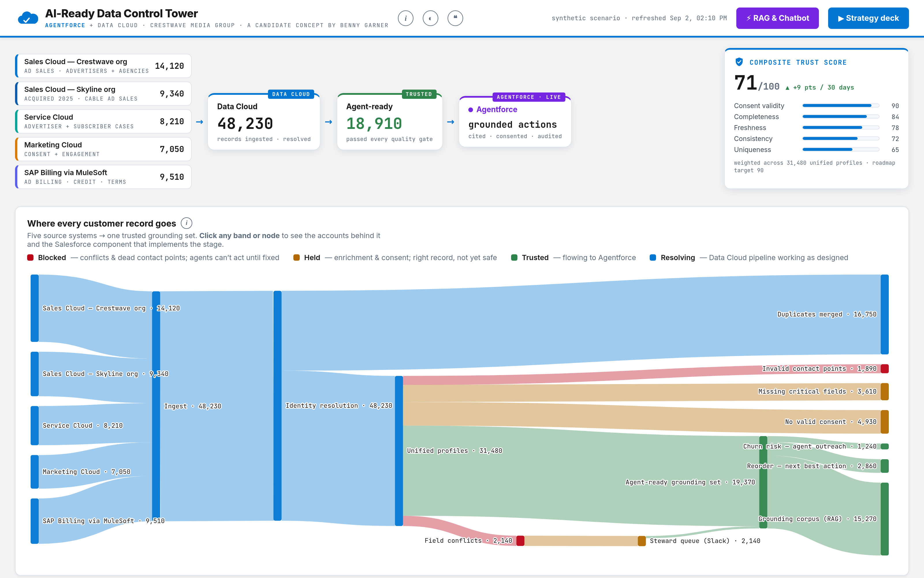Click the AGENTFORCE word in the header subtitle

pyautogui.click(x=65, y=25)
